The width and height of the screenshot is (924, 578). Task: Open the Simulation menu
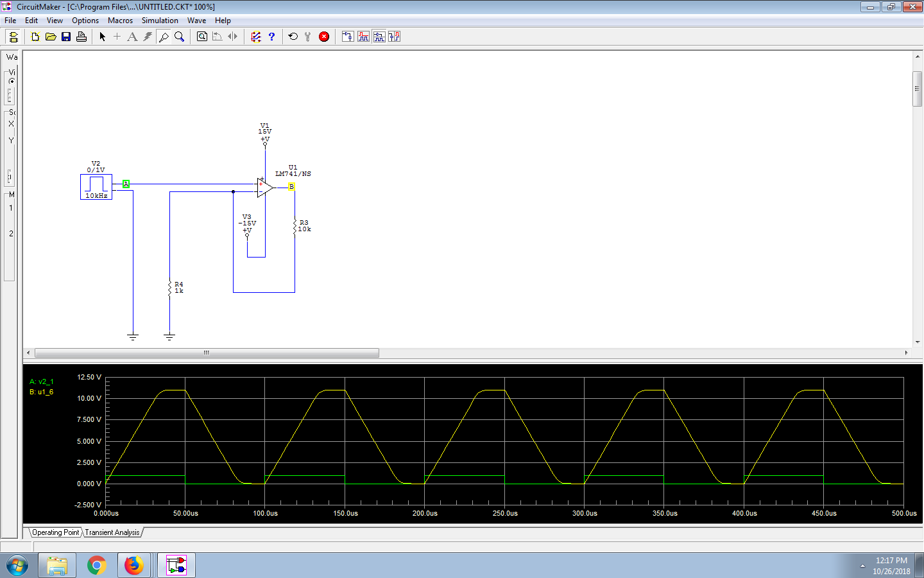coord(160,21)
